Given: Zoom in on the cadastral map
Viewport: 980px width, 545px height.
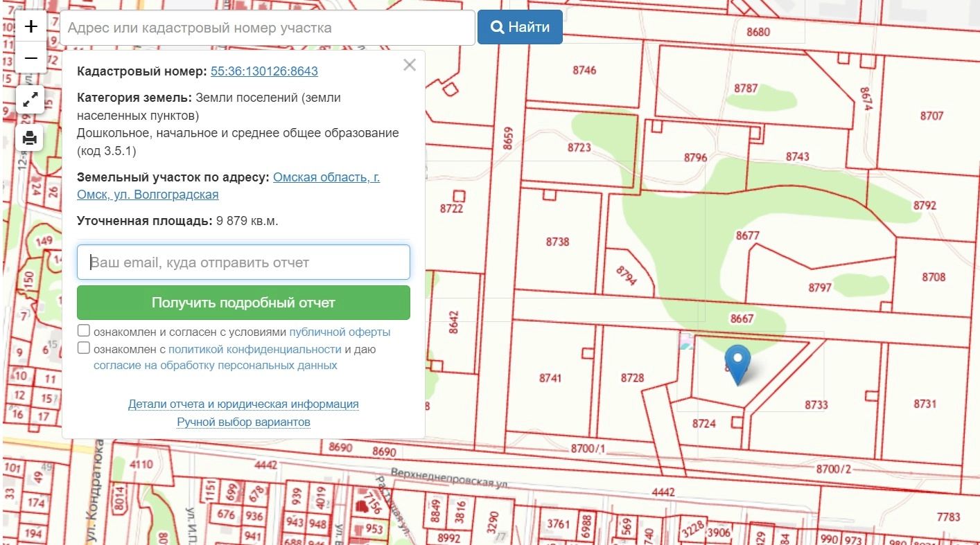Looking at the screenshot, I should 30,27.
